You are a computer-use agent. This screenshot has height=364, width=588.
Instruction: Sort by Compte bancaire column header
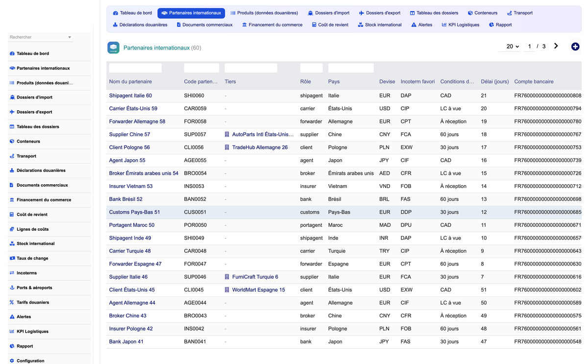534,82
